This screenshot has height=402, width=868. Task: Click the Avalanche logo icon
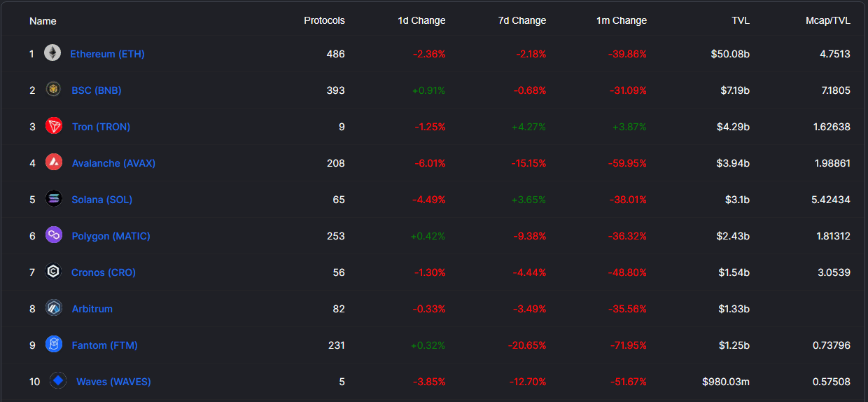click(54, 162)
